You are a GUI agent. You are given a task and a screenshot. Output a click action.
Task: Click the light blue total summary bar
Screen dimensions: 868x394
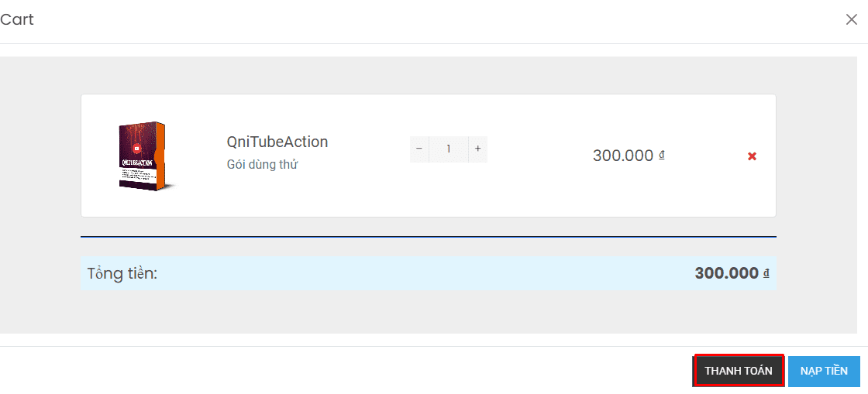pyautogui.click(x=429, y=273)
